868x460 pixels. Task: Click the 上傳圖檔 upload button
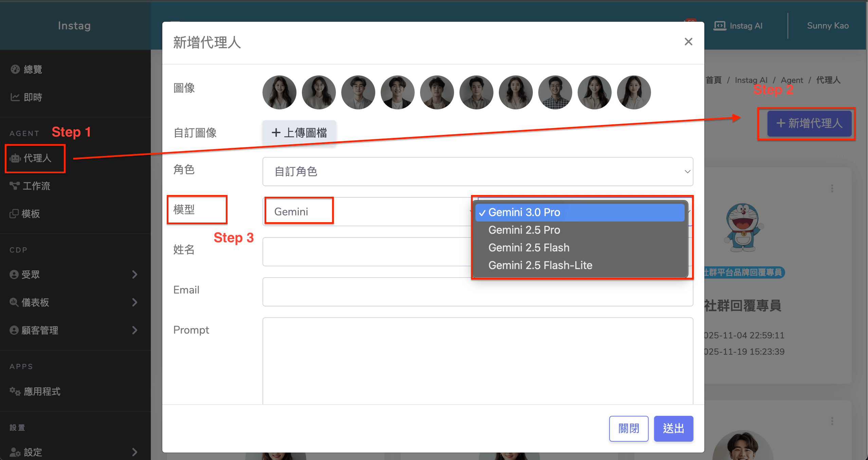tap(299, 132)
